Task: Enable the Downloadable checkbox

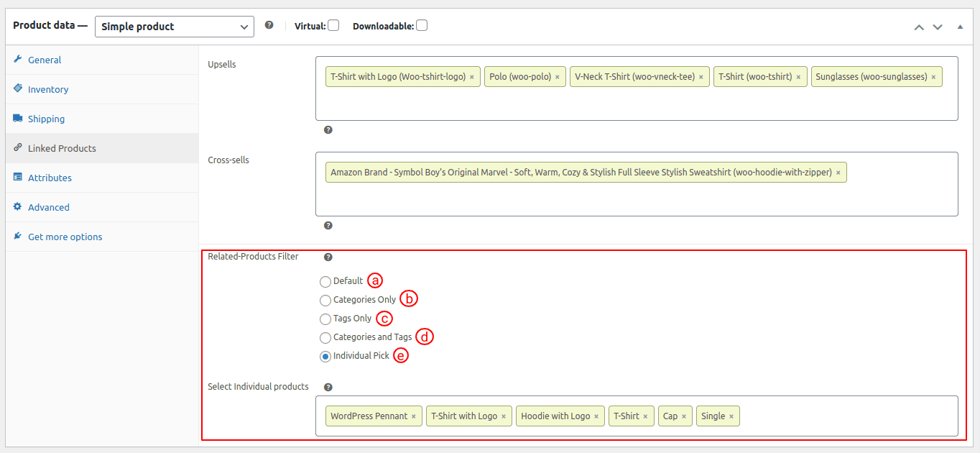Action: click(x=422, y=24)
